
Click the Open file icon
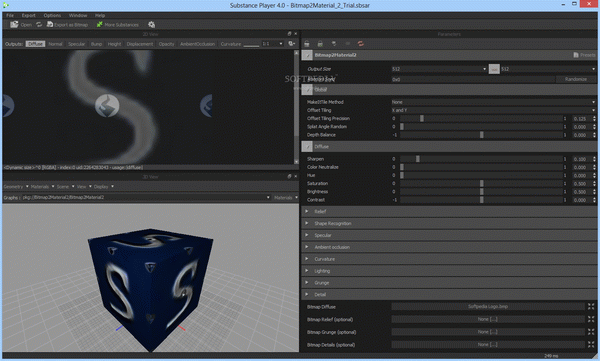coord(14,25)
